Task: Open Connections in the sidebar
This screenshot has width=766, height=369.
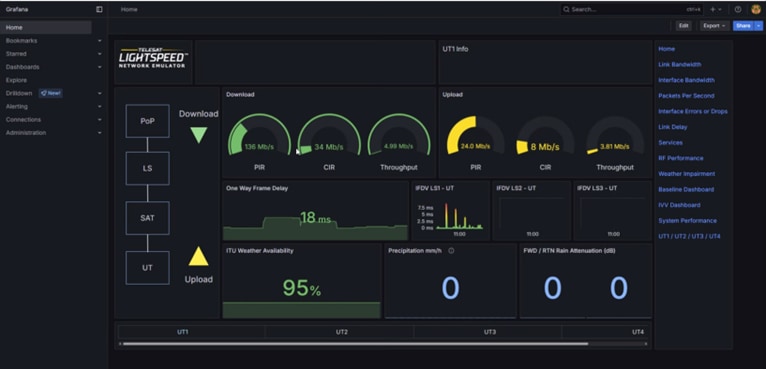Action: tap(23, 120)
